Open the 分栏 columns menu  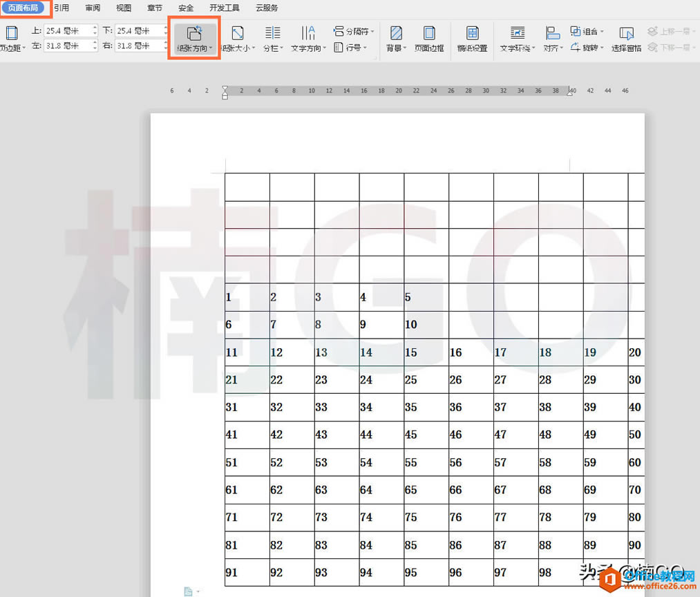(273, 39)
